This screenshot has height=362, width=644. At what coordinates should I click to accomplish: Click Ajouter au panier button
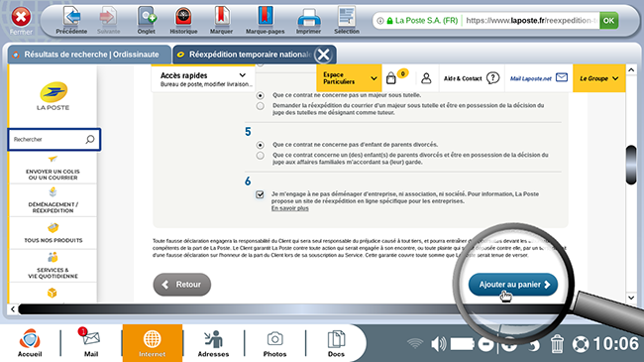click(x=513, y=285)
